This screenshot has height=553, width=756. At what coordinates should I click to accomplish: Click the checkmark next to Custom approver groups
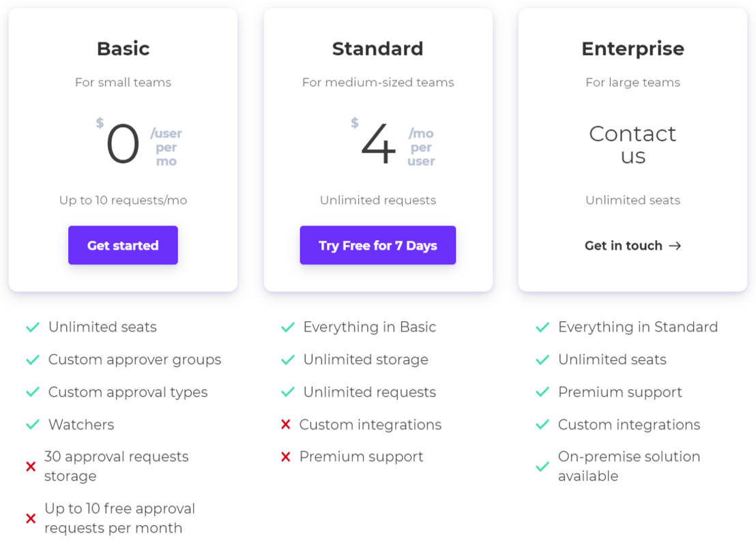click(x=32, y=360)
